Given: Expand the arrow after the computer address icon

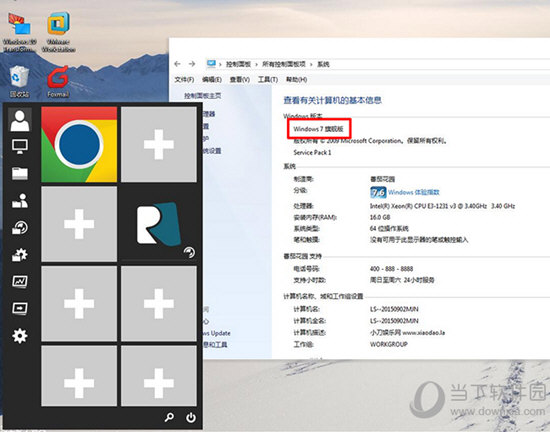Looking at the screenshot, I should pyautogui.click(x=220, y=64).
